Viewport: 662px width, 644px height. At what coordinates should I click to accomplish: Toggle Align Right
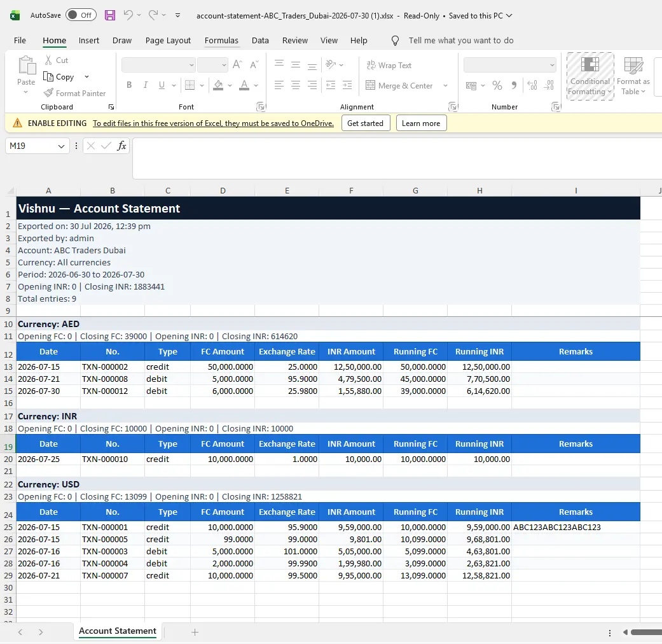click(x=312, y=85)
